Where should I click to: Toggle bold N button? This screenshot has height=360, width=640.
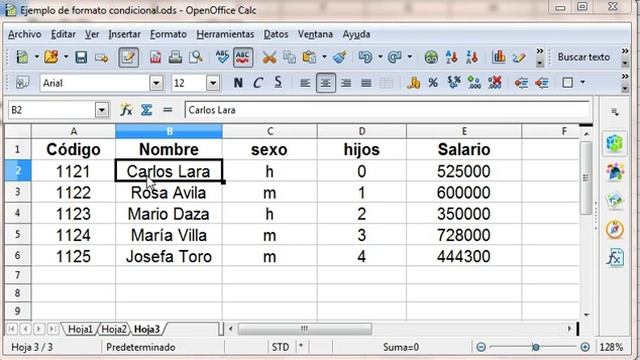pyautogui.click(x=238, y=83)
